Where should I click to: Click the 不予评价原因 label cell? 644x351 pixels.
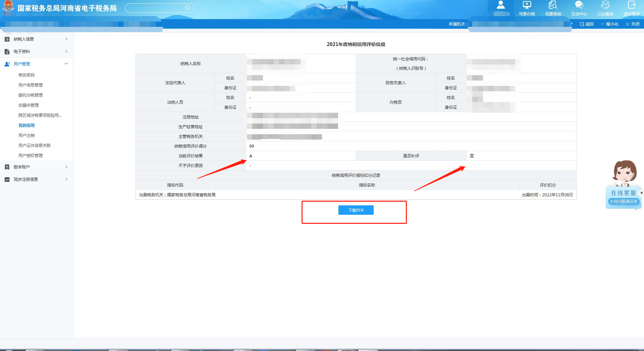tap(191, 166)
